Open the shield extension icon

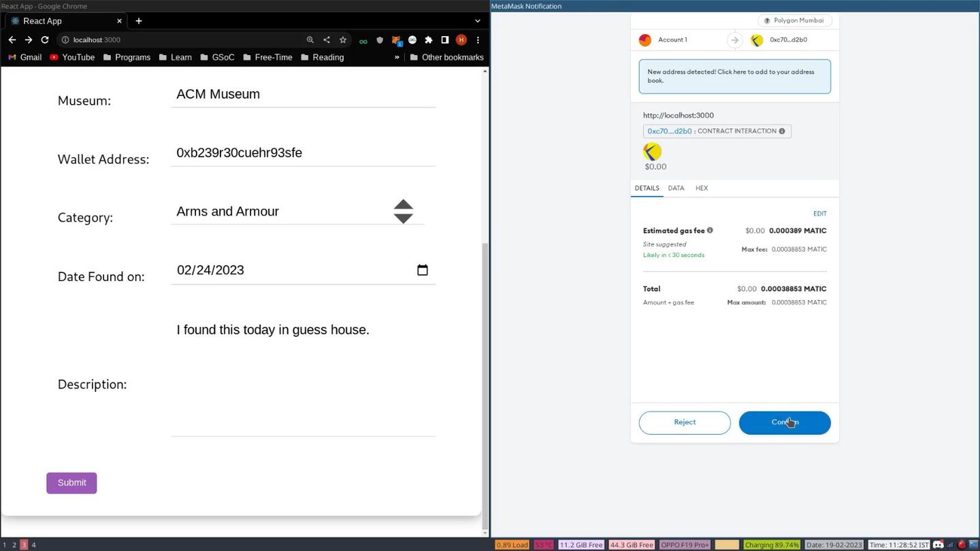click(x=380, y=40)
